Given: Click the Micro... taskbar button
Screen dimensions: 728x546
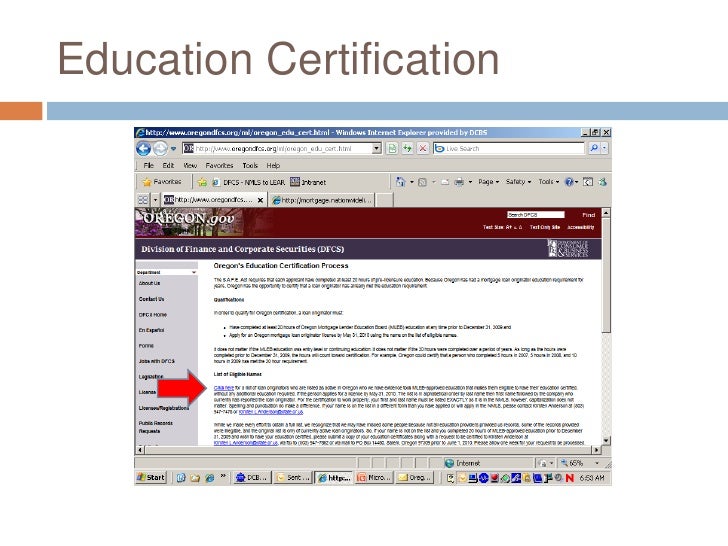Looking at the screenshot, I should [374, 478].
